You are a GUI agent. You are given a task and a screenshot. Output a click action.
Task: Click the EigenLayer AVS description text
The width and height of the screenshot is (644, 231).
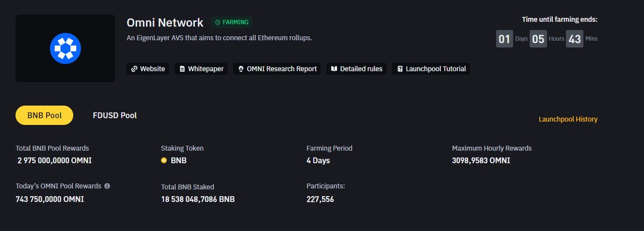[219, 38]
